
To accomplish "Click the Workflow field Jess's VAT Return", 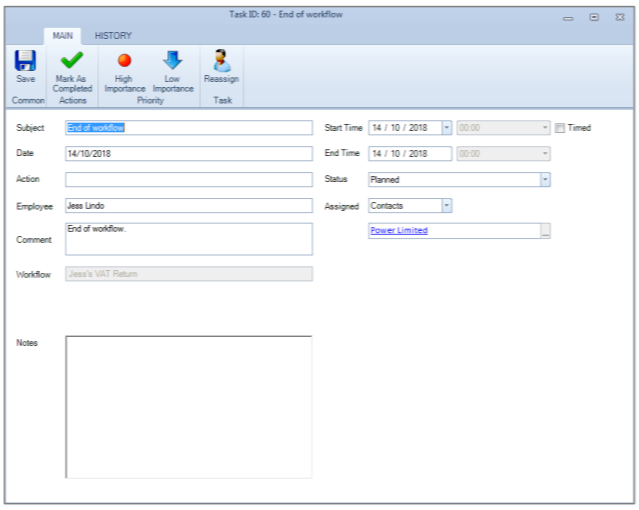I will [189, 274].
